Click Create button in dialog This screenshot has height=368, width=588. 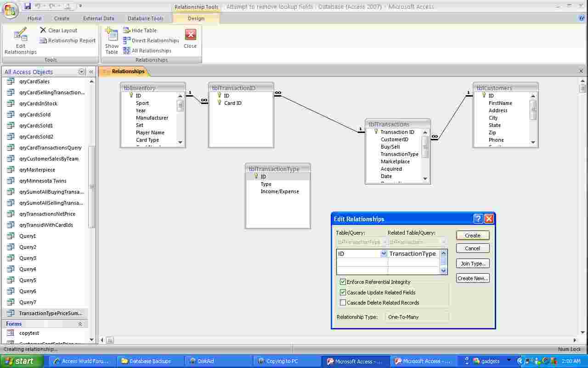coord(473,236)
